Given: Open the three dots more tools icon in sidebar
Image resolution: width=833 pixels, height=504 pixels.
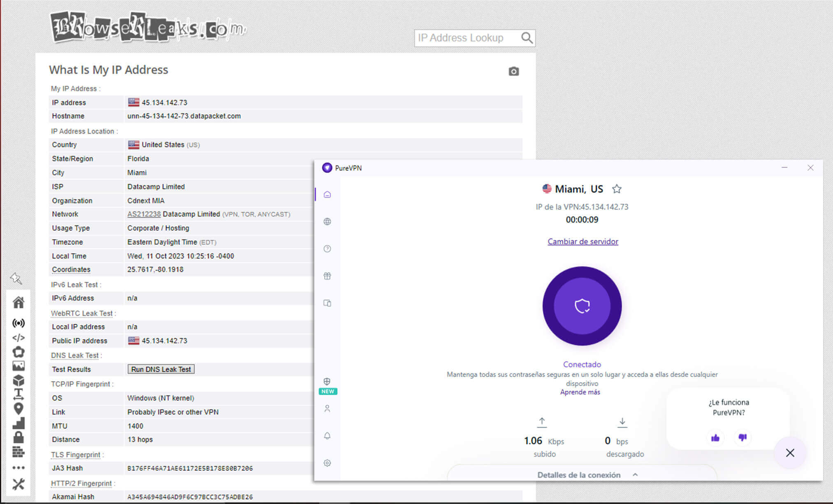Looking at the screenshot, I should [19, 468].
